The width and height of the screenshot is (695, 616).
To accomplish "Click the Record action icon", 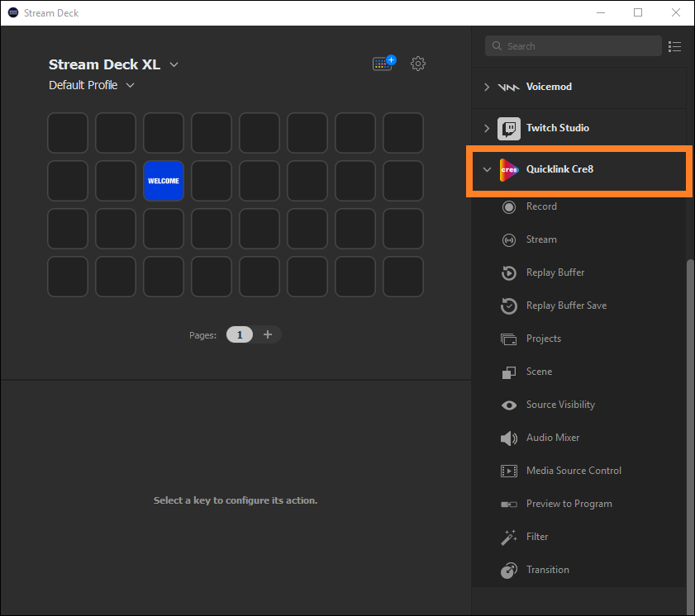I will pyautogui.click(x=509, y=206).
